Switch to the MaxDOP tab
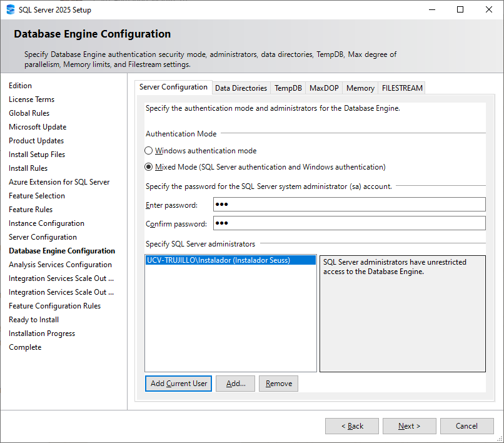Screen dimensions: 504x443 tap(324, 88)
